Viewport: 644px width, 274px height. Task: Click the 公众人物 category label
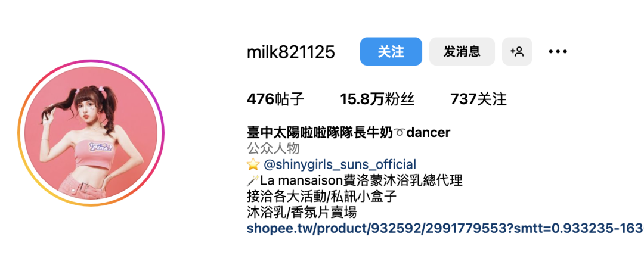click(273, 148)
